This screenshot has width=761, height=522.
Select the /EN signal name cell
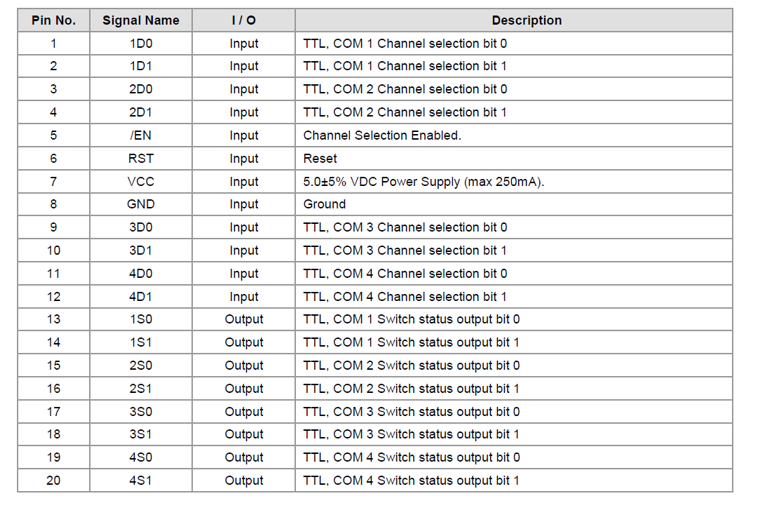[x=141, y=135]
